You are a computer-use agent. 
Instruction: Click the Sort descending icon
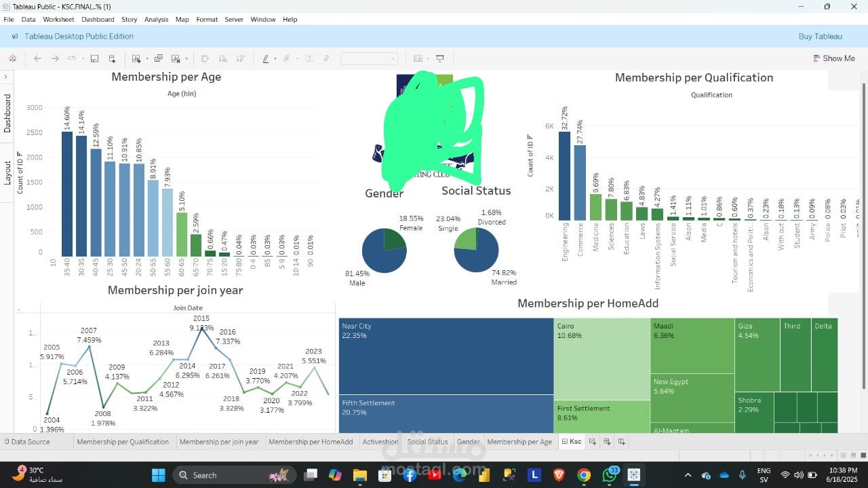click(240, 58)
